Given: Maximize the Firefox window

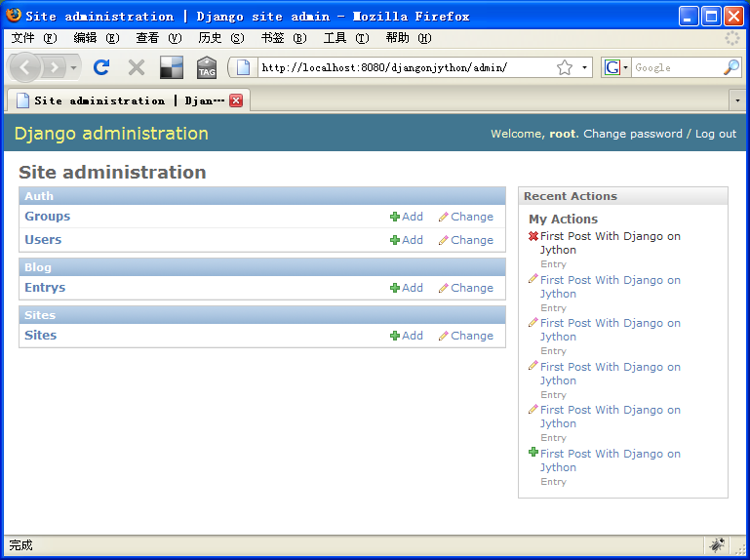Looking at the screenshot, I should (711, 17).
